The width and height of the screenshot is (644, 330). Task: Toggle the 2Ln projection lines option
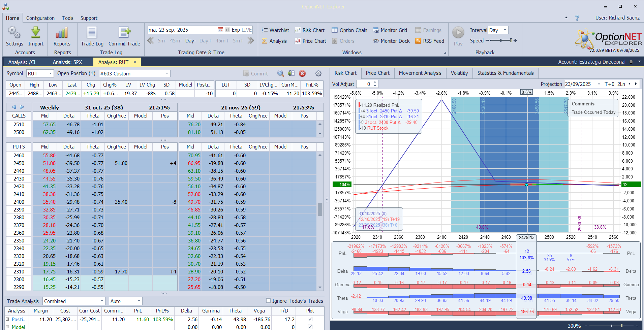(621, 84)
